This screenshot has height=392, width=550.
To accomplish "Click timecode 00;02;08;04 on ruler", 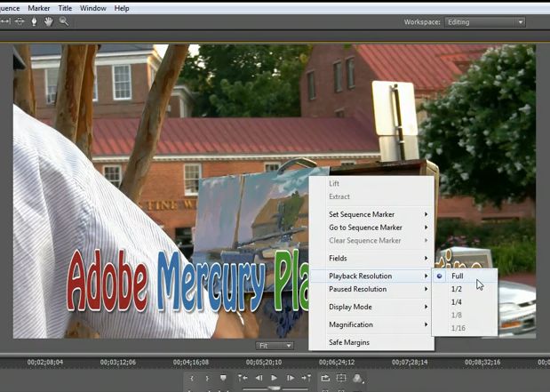I will point(45,362).
